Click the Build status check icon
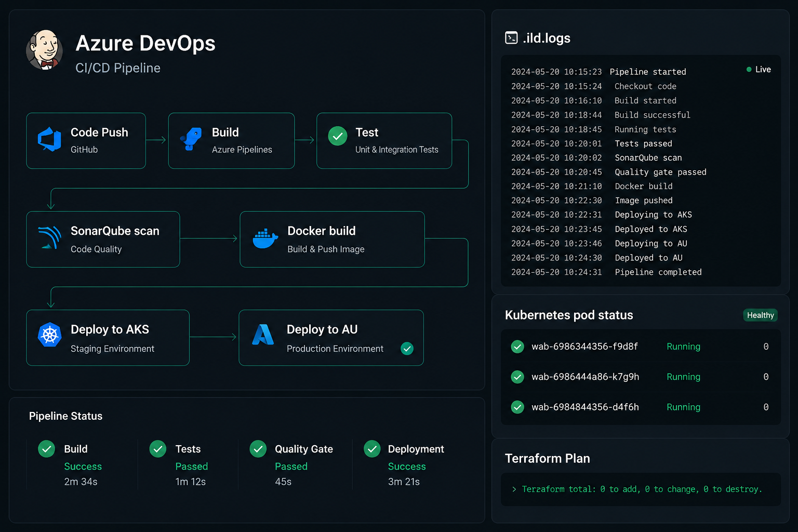The width and height of the screenshot is (798, 532). (x=47, y=449)
